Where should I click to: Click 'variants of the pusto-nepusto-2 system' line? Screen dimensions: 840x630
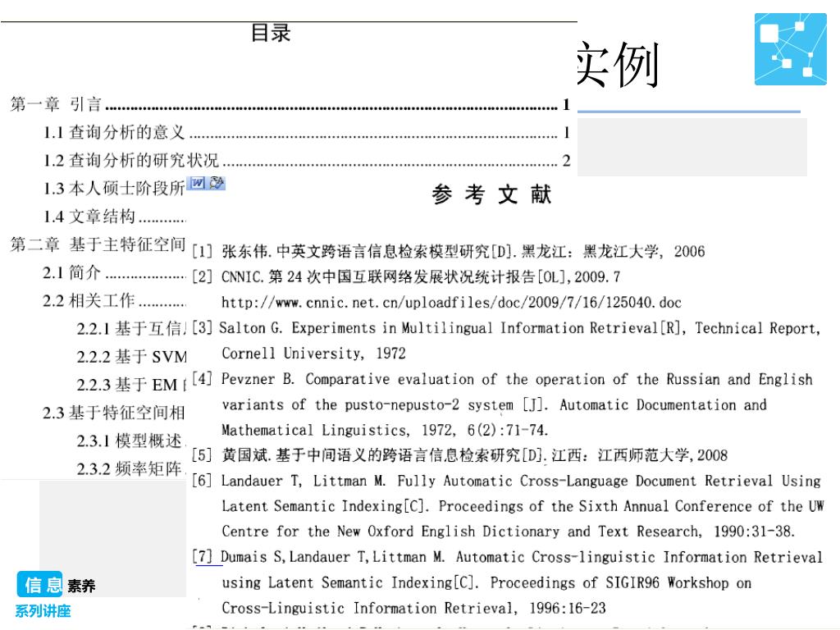494,405
